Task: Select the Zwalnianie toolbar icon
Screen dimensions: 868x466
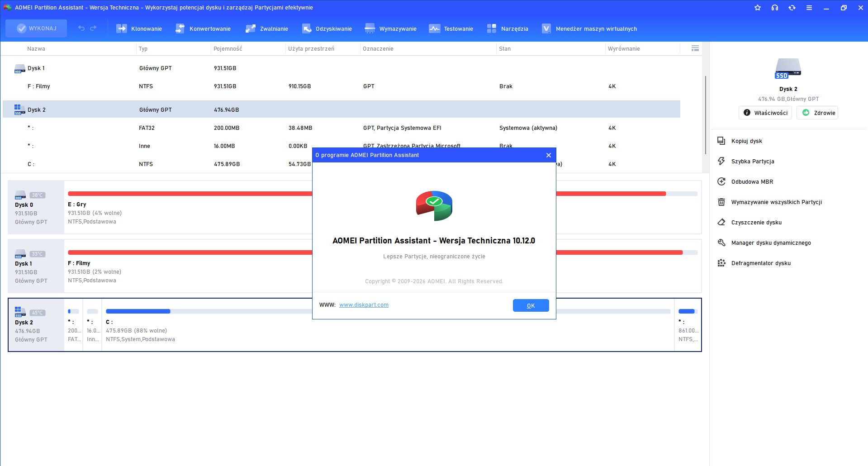Action: pyautogui.click(x=251, y=29)
